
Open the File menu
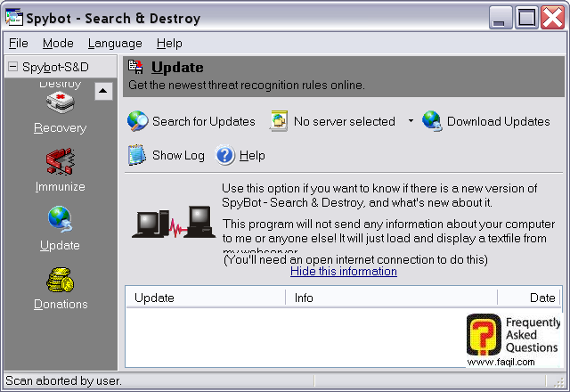click(18, 44)
